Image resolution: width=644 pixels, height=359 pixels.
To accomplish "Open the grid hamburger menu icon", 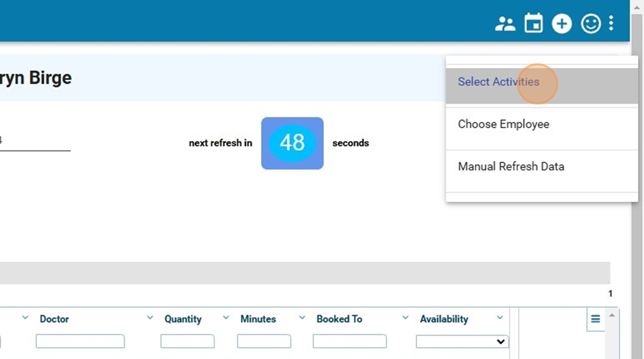I will (595, 319).
